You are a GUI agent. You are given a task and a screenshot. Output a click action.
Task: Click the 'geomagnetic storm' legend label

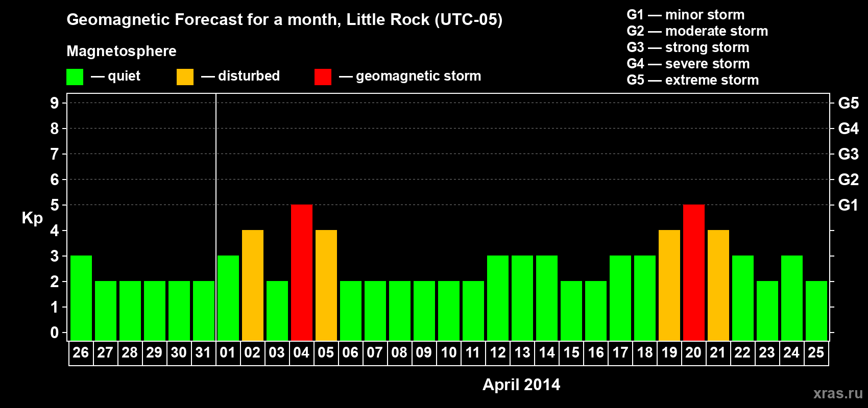click(418, 76)
